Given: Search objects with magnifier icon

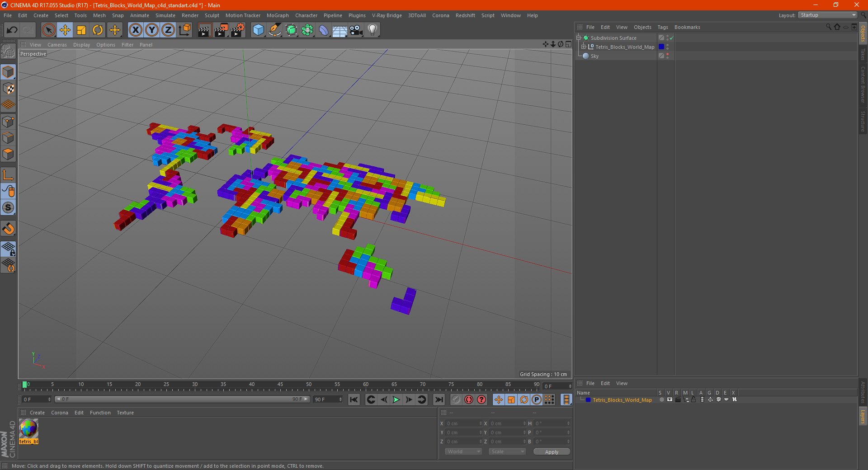Looking at the screenshot, I should pos(829,27).
